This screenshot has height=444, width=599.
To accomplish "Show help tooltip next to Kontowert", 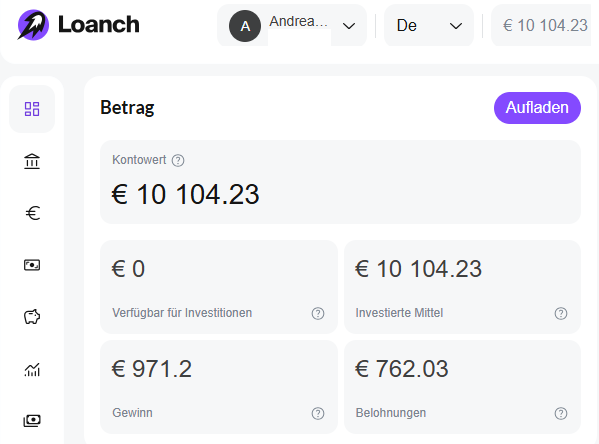I will pos(178,160).
